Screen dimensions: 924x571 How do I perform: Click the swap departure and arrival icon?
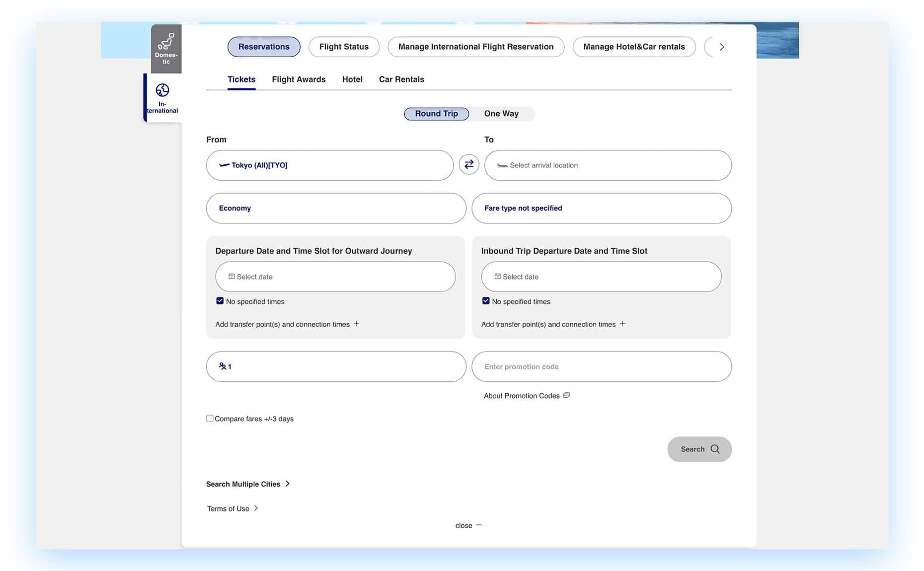(468, 164)
